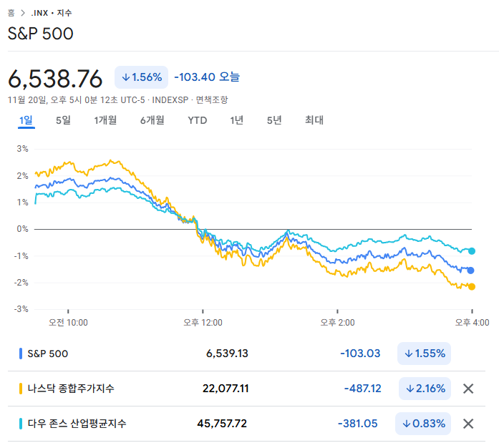Go to 홈 breadcrumb link
The height and width of the screenshot is (448, 499).
click(x=11, y=13)
